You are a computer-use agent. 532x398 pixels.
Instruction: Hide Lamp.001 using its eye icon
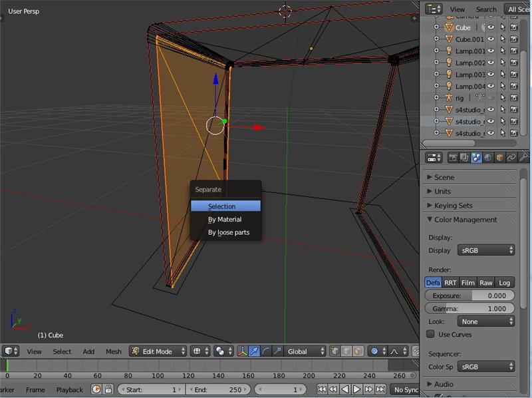coord(491,51)
